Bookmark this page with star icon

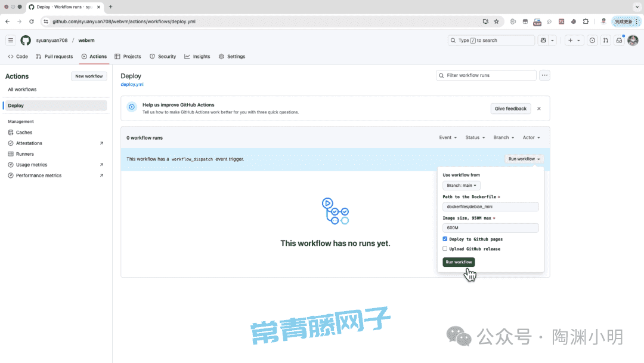(496, 21)
